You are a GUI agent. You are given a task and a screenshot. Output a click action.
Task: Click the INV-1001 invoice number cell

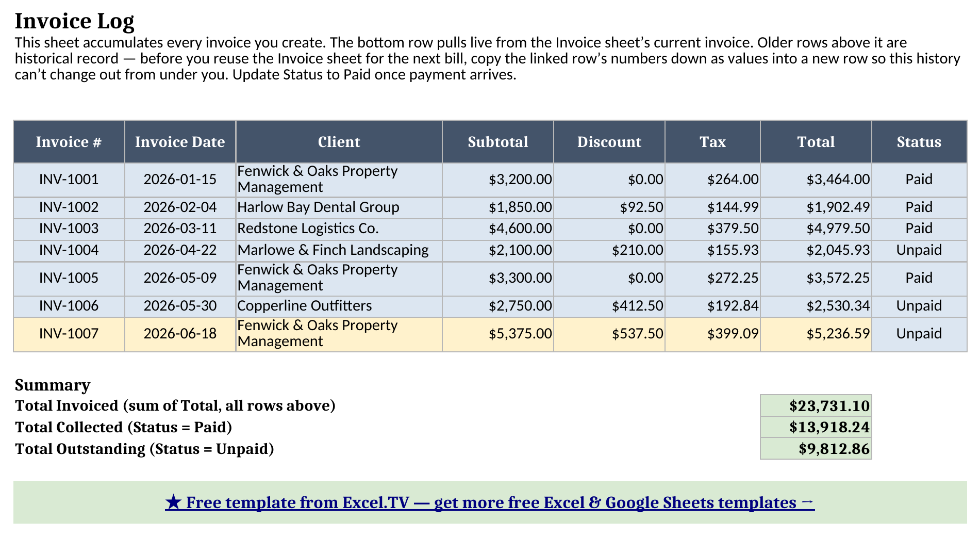coord(69,180)
